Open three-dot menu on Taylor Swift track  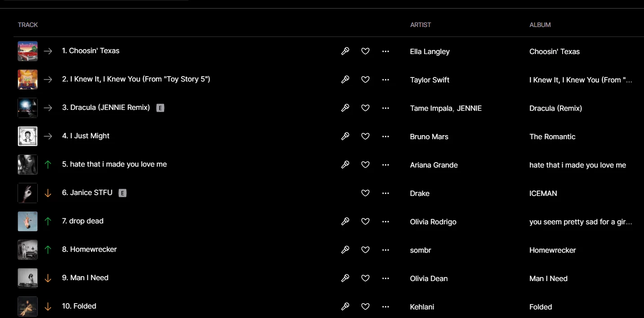coord(385,80)
